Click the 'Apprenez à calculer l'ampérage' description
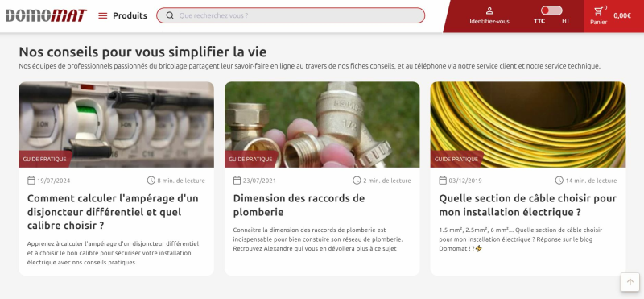Screen dimensions: 644x299 pyautogui.click(x=113, y=253)
